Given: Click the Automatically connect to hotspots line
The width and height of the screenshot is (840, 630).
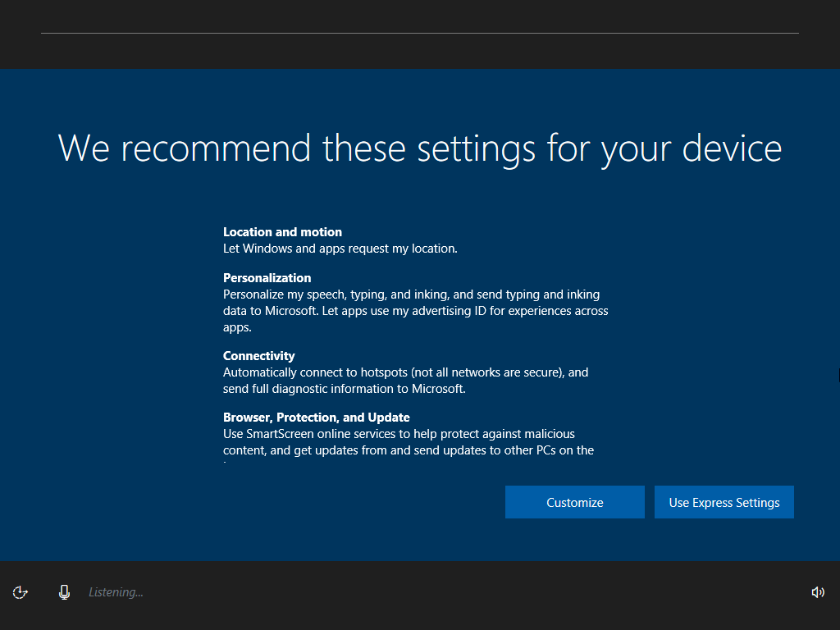Looking at the screenshot, I should pos(405,372).
